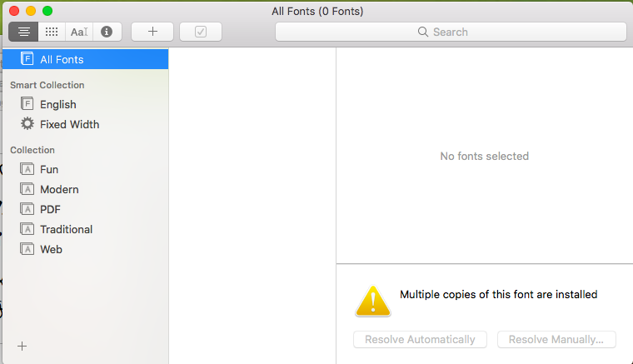Click the Resolve Manually button
The height and width of the screenshot is (364, 633).
[x=556, y=339]
